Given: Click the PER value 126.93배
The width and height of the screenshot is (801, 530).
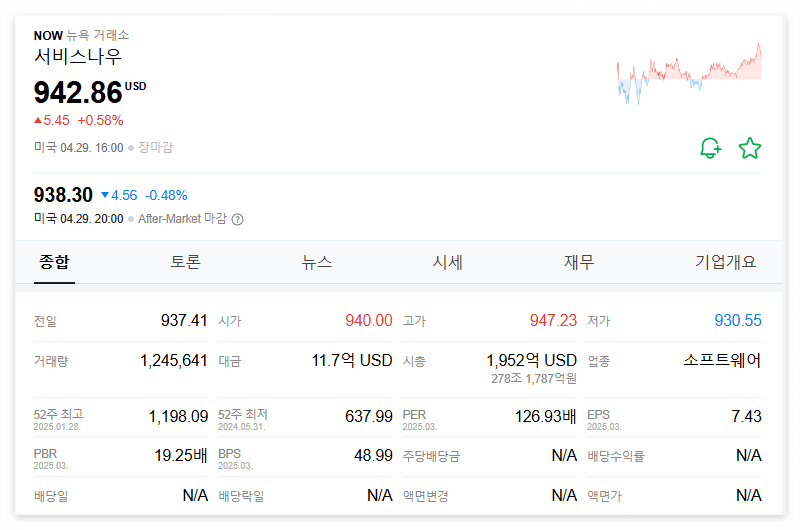Looking at the screenshot, I should click(x=546, y=417).
